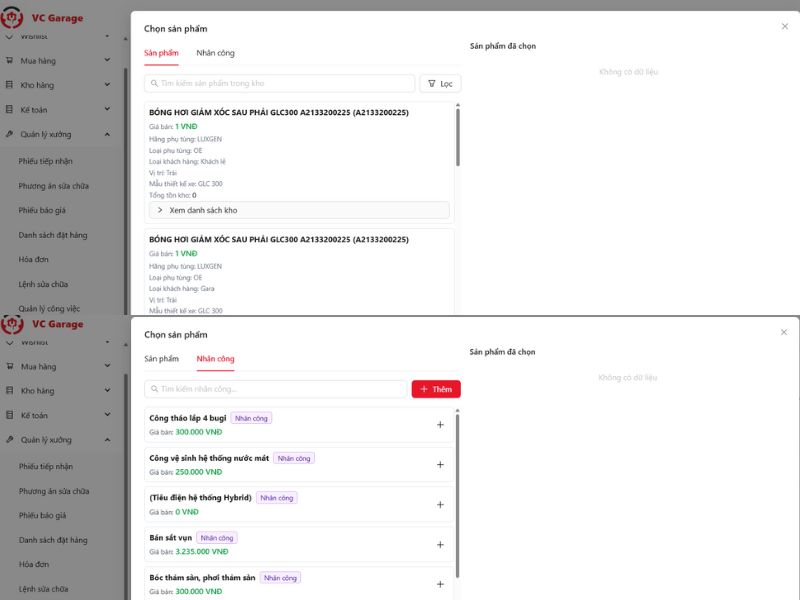Click plus icon for Công vệ sinh hệ thống nước mát

click(440, 465)
